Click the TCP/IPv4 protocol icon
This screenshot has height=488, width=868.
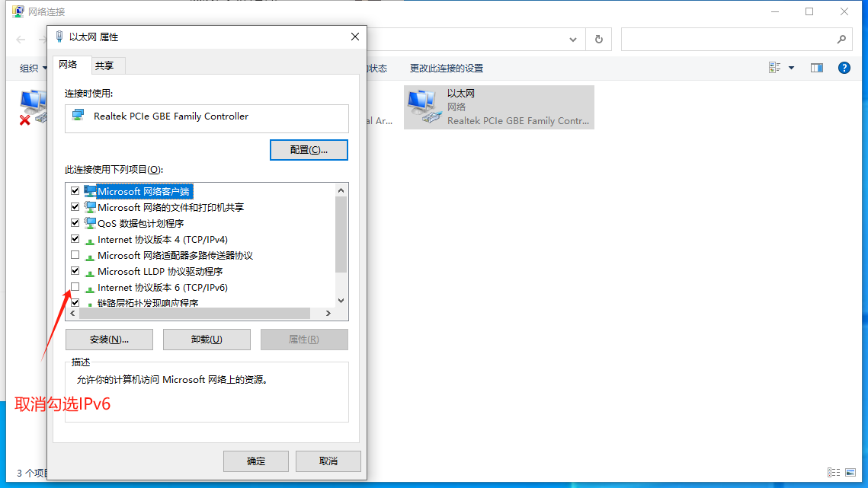[x=90, y=241]
